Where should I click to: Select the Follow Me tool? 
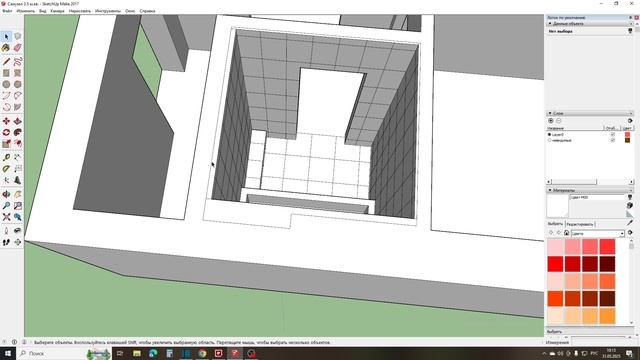18,133
